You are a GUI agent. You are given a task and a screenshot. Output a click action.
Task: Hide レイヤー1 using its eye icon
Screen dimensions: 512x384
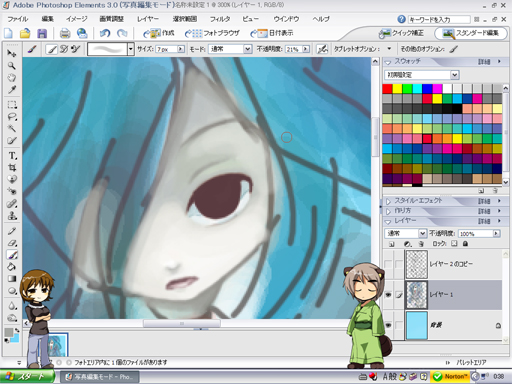pos(388,295)
